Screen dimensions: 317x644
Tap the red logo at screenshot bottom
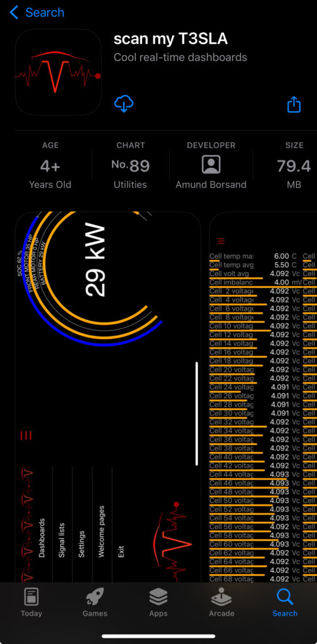172,542
